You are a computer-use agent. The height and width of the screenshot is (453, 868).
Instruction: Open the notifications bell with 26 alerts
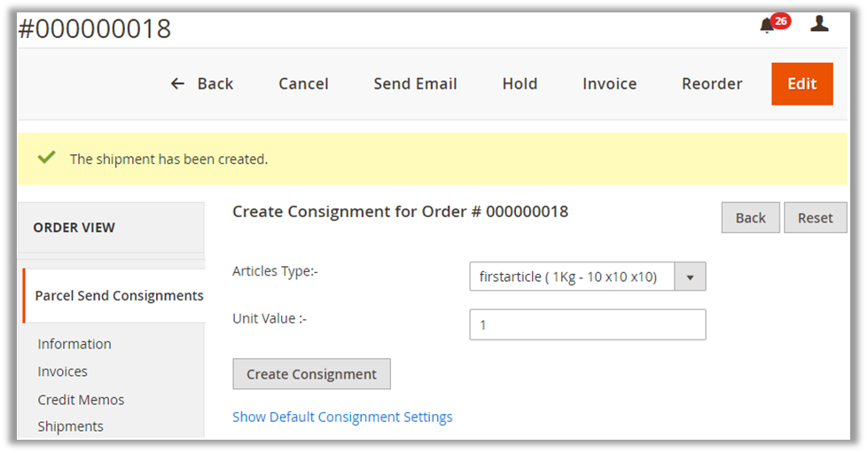click(x=768, y=26)
